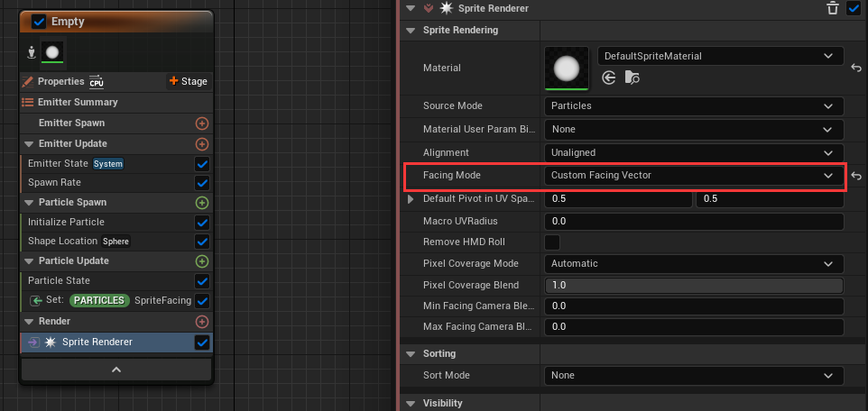Image resolution: width=868 pixels, height=411 pixels.
Task: Click the plus icon beside Render
Action: click(x=202, y=322)
